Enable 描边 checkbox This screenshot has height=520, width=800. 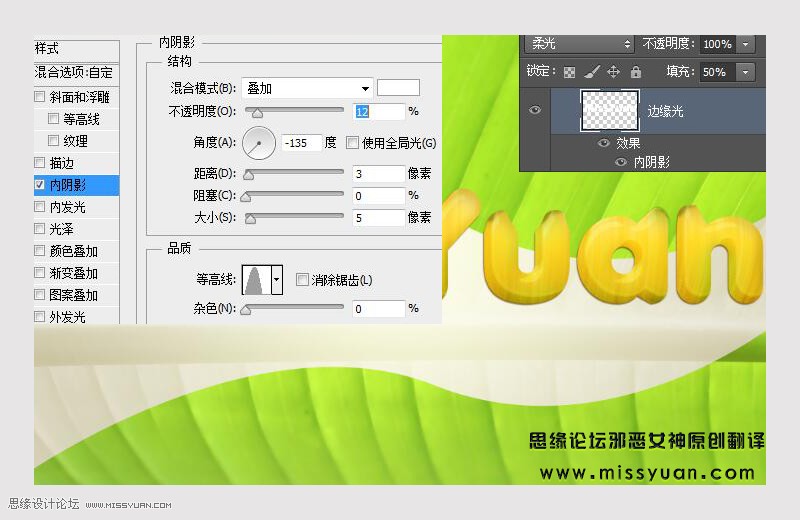39,162
